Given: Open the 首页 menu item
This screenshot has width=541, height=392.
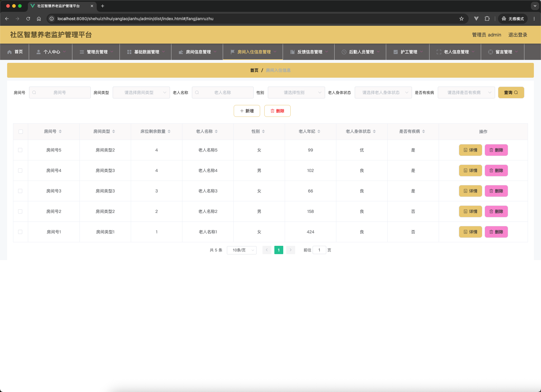Looking at the screenshot, I should (x=15, y=52).
